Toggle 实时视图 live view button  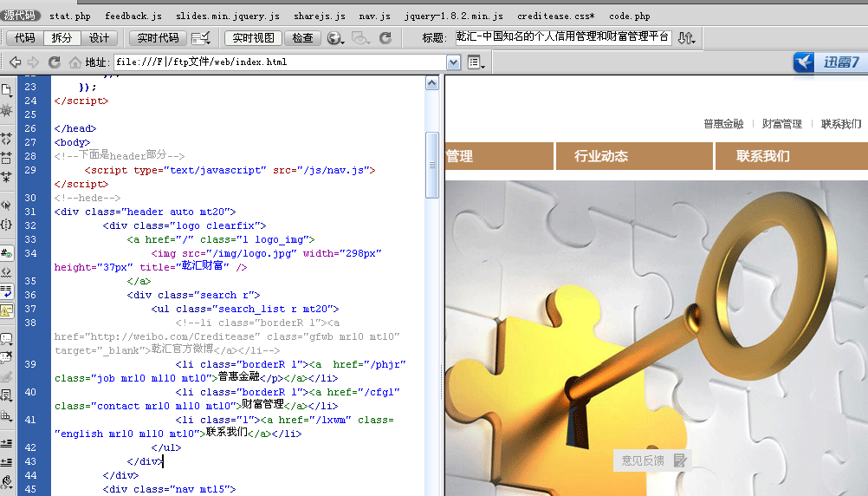point(253,37)
